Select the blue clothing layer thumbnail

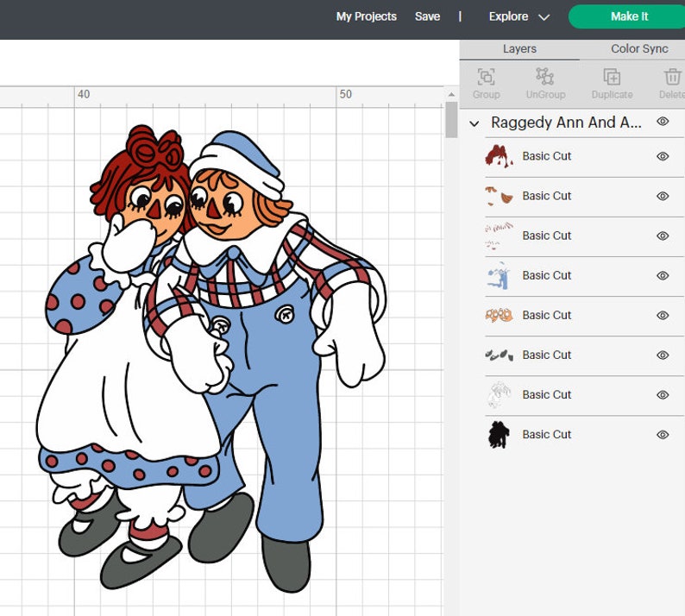pyautogui.click(x=499, y=276)
